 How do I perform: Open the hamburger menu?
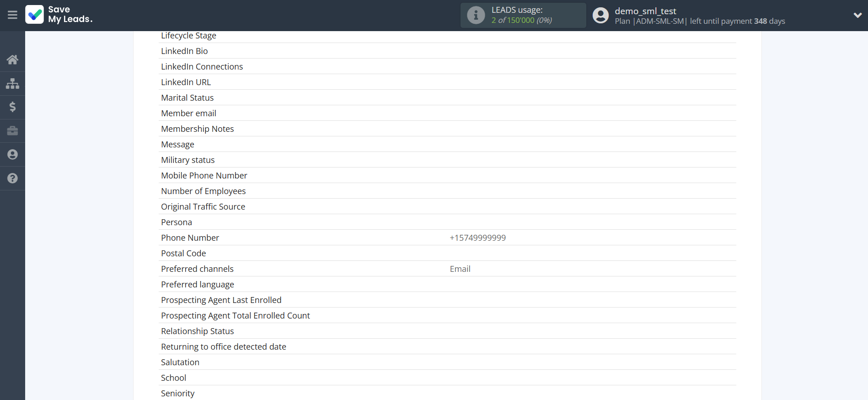12,15
